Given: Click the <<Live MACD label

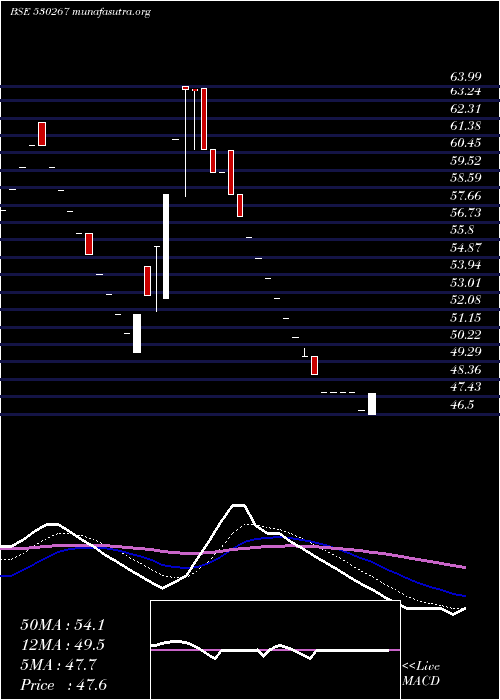Looking at the screenshot, I should point(421,673).
